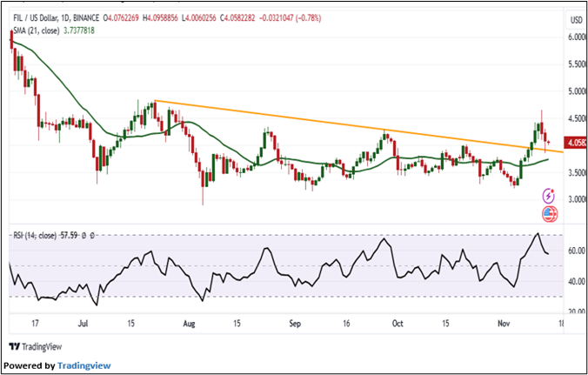Open the Tradingview link in the footer
This screenshot has height=375, width=588.
click(84, 365)
